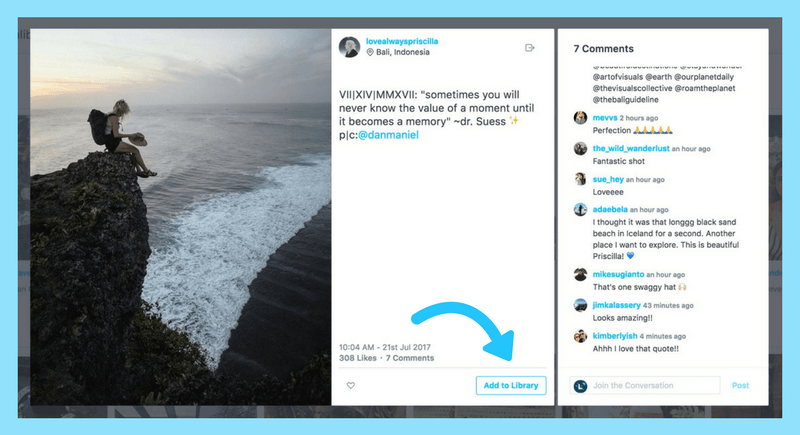Click the share/export icon near username
Image resolution: width=800 pixels, height=435 pixels.
pyautogui.click(x=530, y=48)
